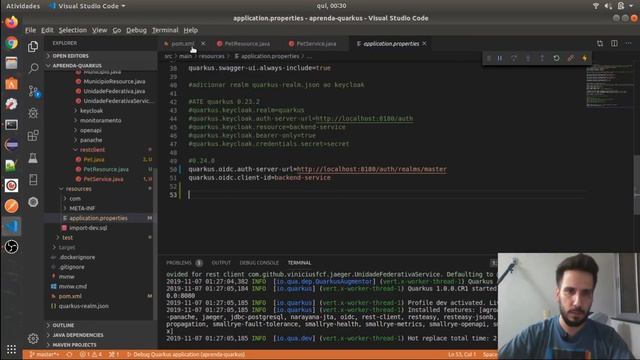The width and height of the screenshot is (640, 360).
Task: Open the Help menu
Action: pyautogui.click(x=190, y=30)
